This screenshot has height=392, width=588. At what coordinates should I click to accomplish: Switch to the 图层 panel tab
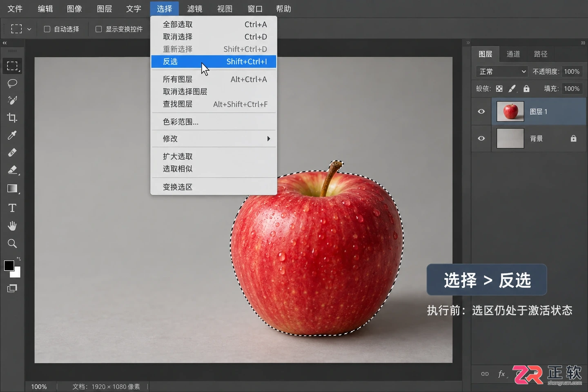point(485,54)
